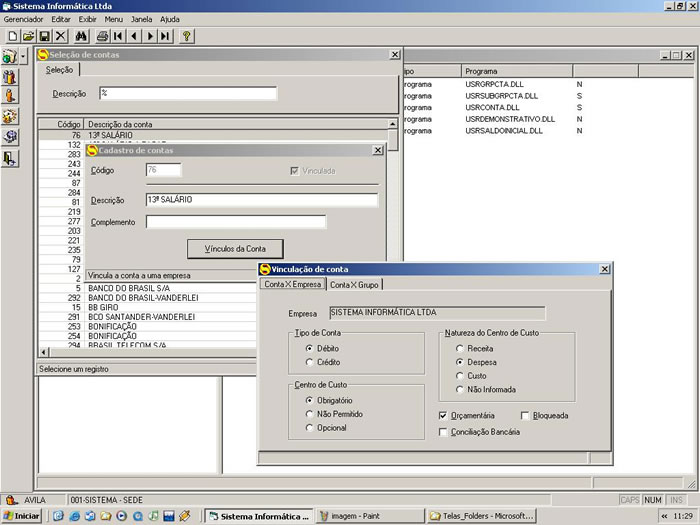Viewport: 700px width, 525px height.
Task: Switch to the Conta X Empresa tab
Action: pos(292,284)
